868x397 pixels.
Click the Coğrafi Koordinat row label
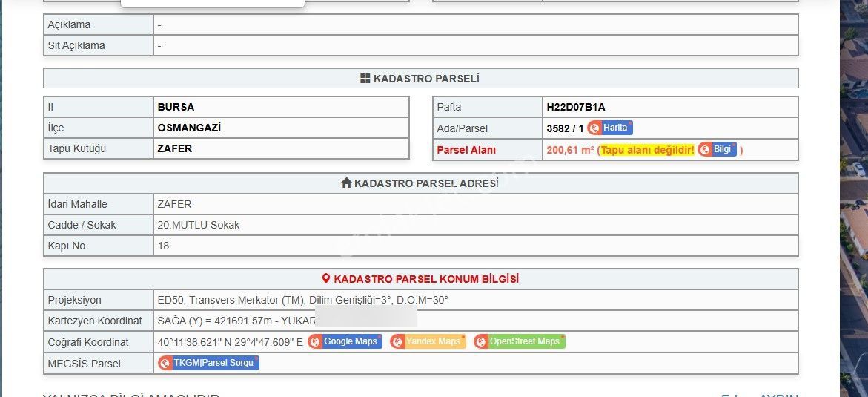[88, 342]
